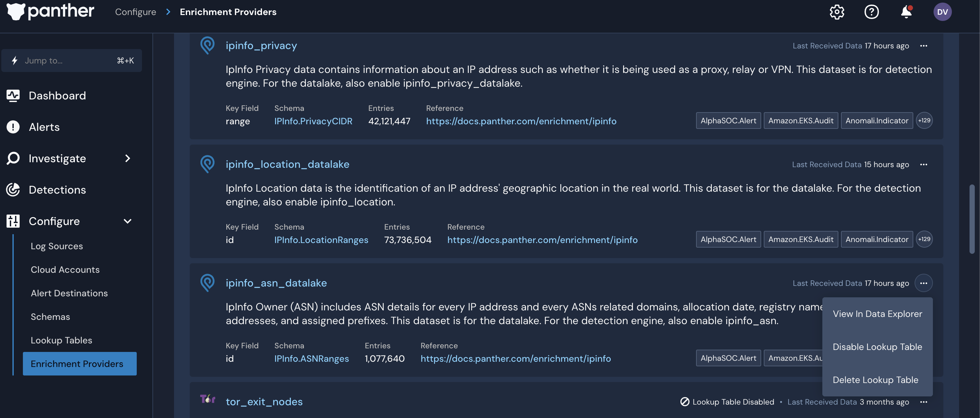This screenshot has width=980, height=418.
Task: Select the Detections sidebar icon
Action: coord(13,189)
